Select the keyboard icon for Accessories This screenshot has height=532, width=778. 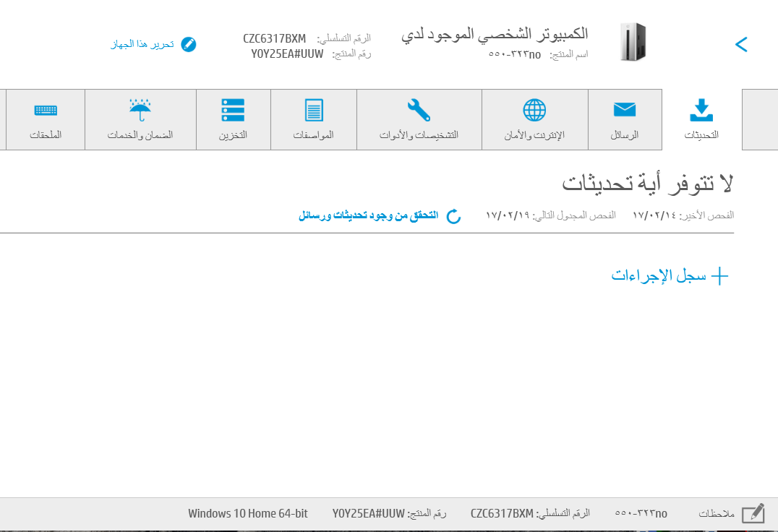pyautogui.click(x=46, y=110)
